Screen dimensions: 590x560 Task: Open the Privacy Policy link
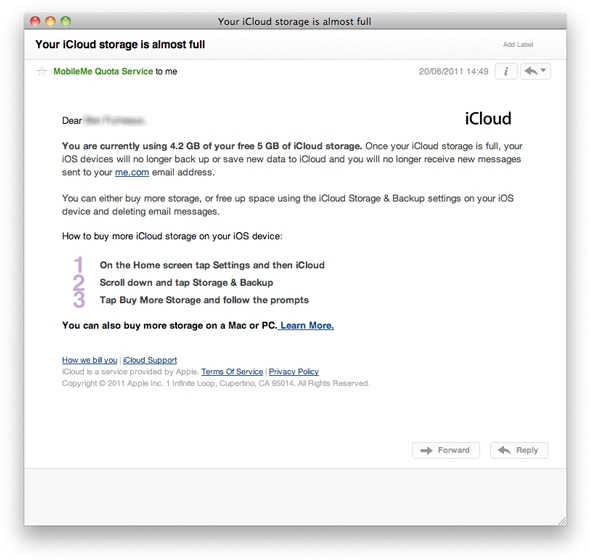tap(293, 372)
